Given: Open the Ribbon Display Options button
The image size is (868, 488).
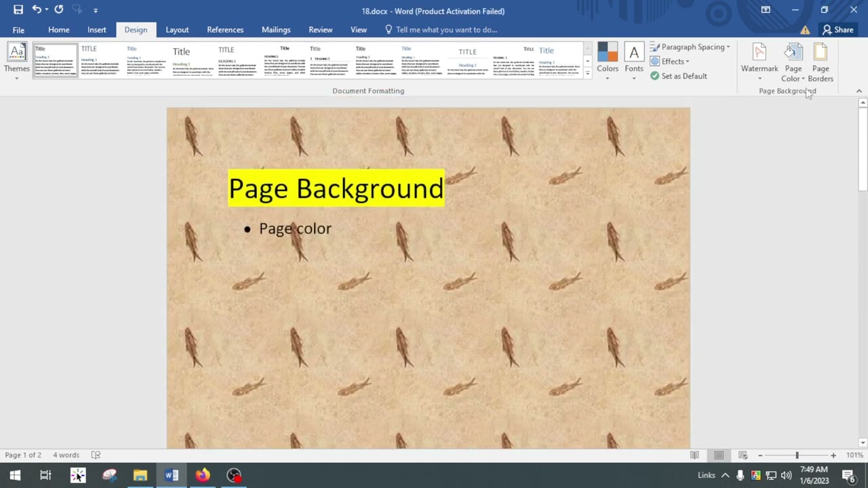Looking at the screenshot, I should [x=766, y=10].
